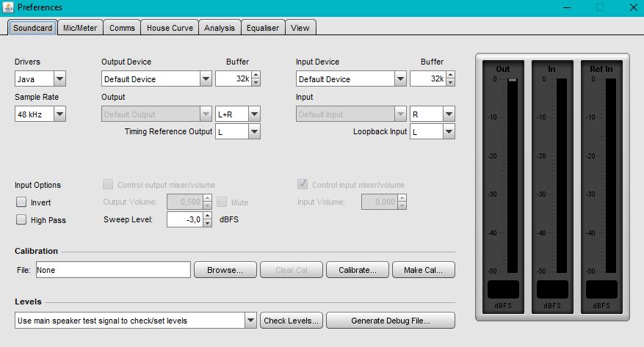
Task: Increase Sweep Level using up arrow
Action: tap(206, 216)
